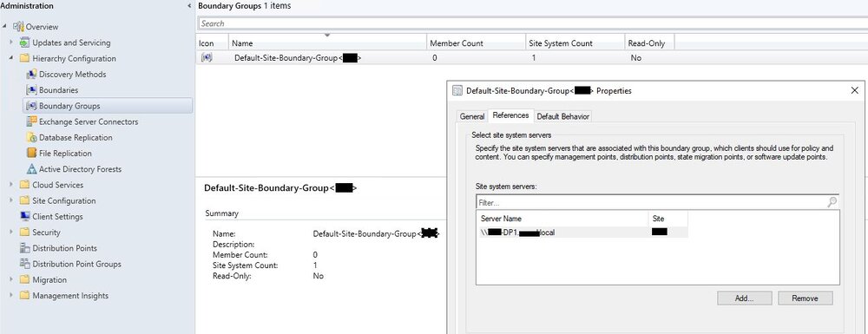
Task: Select the Active Directory Forests icon
Action: (x=31, y=169)
